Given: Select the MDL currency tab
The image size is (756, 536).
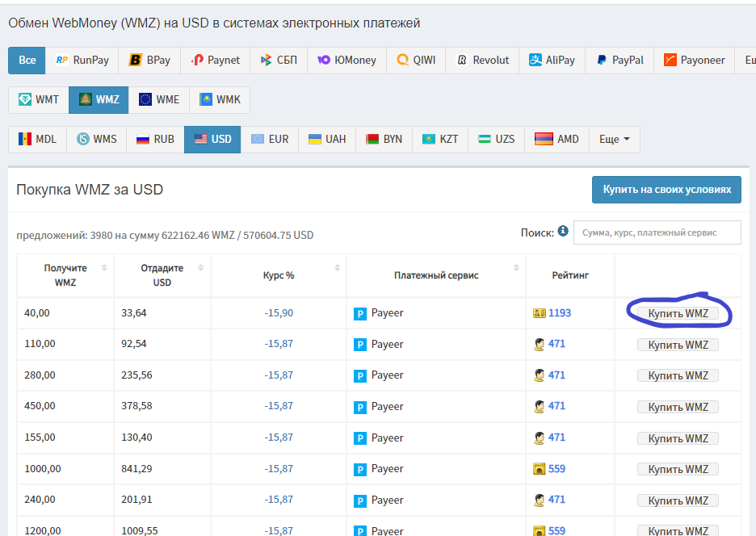Looking at the screenshot, I should pyautogui.click(x=37, y=140).
